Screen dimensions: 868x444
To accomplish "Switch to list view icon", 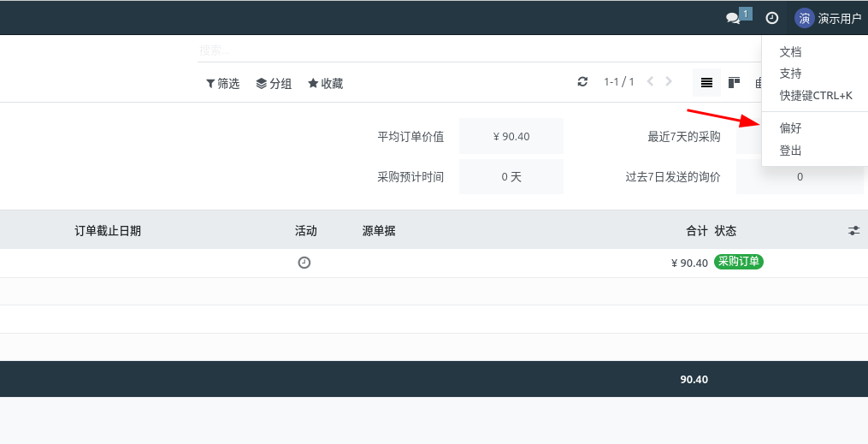I will pyautogui.click(x=707, y=83).
